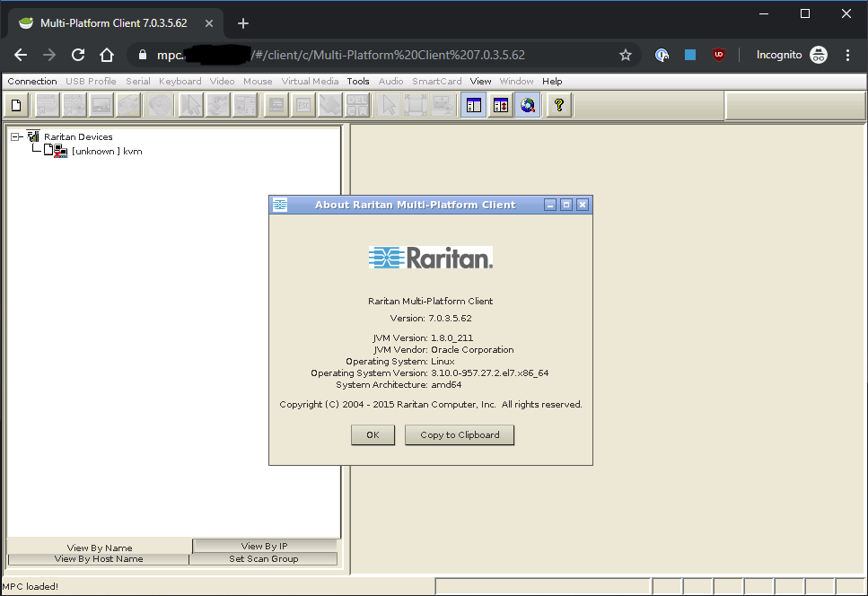The image size is (868, 596).
Task: Open the View menu
Action: coord(480,82)
